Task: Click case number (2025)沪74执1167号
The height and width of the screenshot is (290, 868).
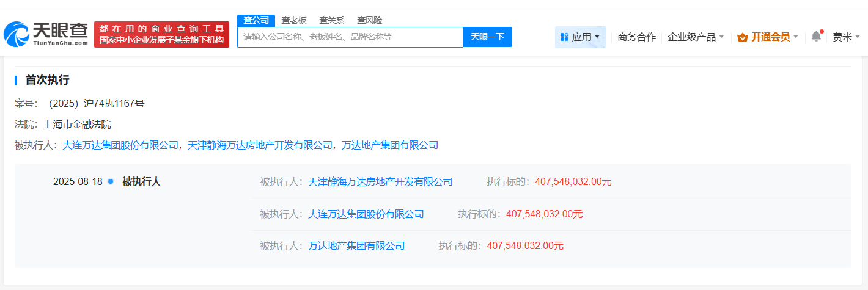Action: [x=95, y=104]
